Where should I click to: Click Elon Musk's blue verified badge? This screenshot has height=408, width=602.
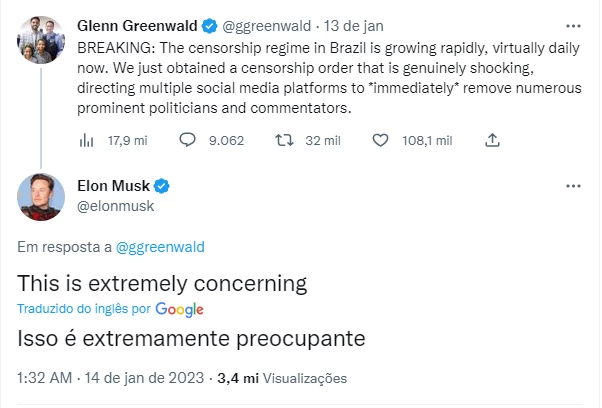(160, 187)
